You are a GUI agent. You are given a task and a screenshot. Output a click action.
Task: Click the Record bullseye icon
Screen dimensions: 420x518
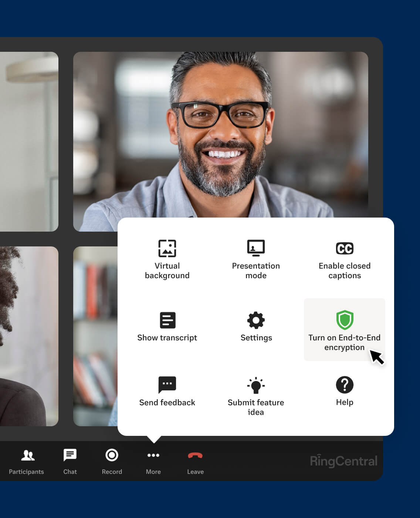(112, 455)
